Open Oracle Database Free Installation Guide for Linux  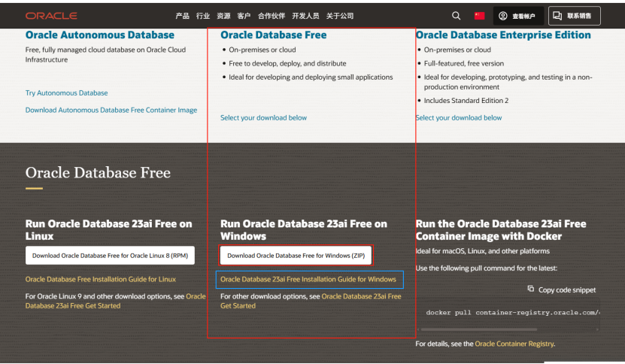coord(101,280)
